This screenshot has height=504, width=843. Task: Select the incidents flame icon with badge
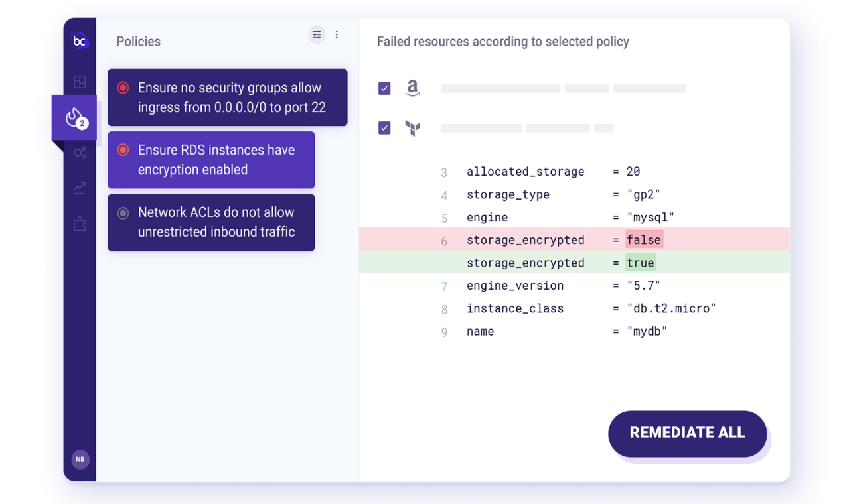(x=76, y=118)
